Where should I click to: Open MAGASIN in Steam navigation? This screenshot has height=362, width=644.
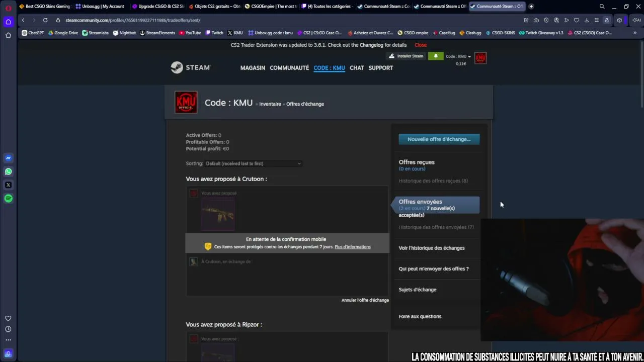tap(253, 68)
